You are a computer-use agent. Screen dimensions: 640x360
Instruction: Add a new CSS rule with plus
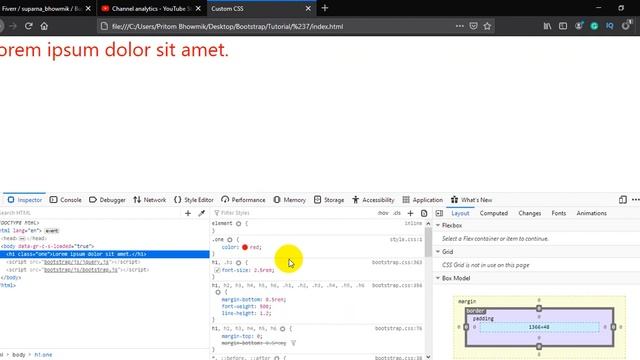tap(410, 213)
